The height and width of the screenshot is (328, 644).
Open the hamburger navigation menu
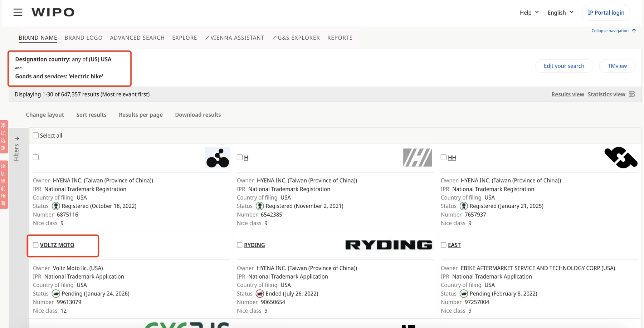tap(18, 13)
